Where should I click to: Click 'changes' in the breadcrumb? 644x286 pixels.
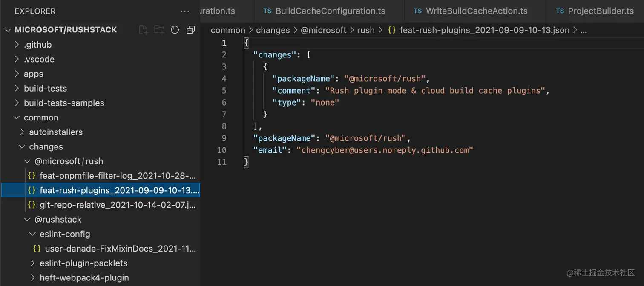click(x=273, y=30)
